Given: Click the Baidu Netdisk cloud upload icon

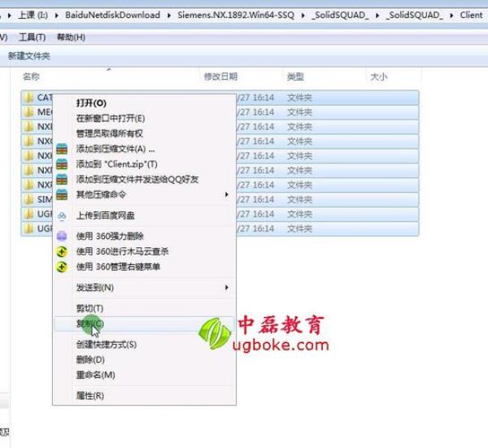Looking at the screenshot, I should (x=62, y=215).
